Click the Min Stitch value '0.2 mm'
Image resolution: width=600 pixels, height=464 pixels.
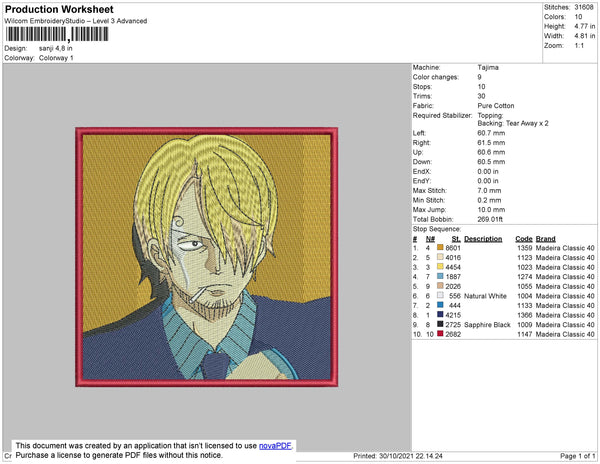click(489, 200)
